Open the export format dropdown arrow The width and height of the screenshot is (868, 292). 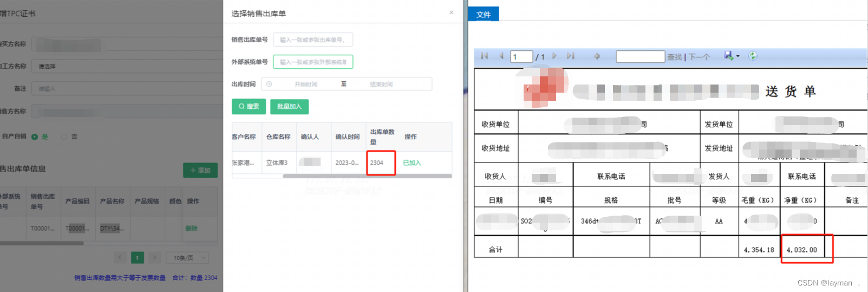tap(738, 56)
